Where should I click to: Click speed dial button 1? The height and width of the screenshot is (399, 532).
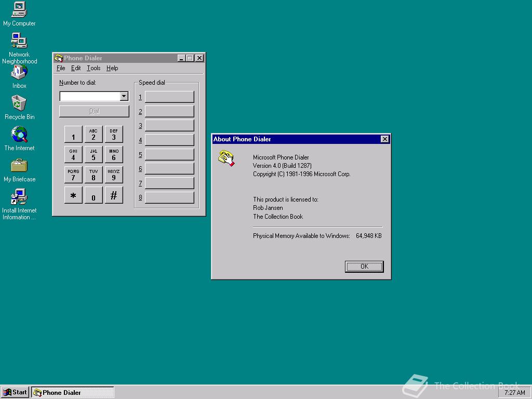coord(169,97)
